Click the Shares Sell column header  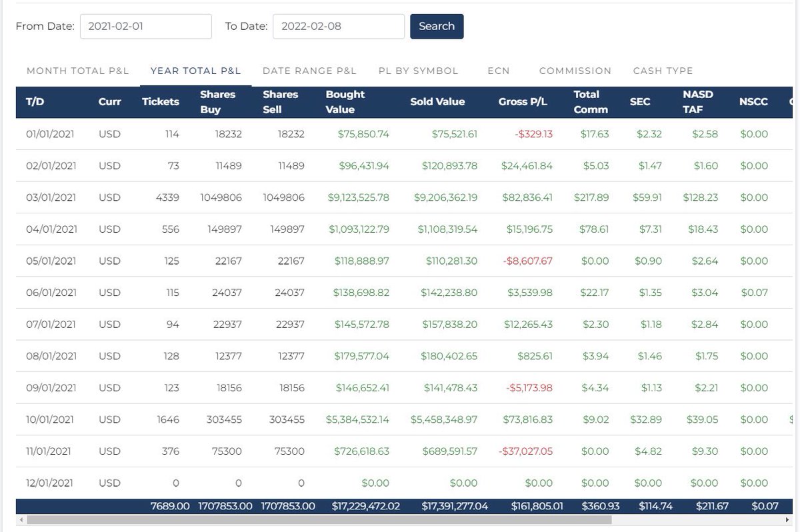click(x=281, y=102)
